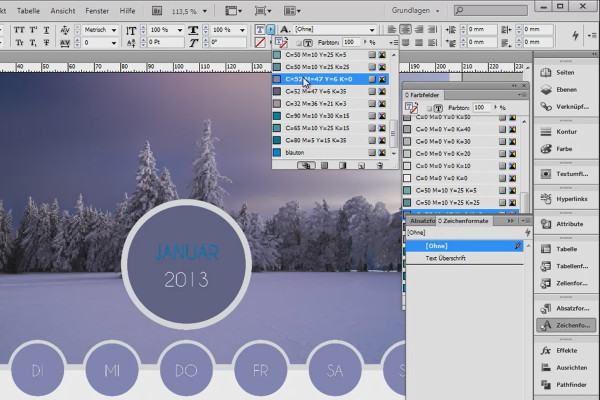600x400 pixels.
Task: Expand the Farbton slider arrow in Farbfelder panel
Action: [x=496, y=108]
